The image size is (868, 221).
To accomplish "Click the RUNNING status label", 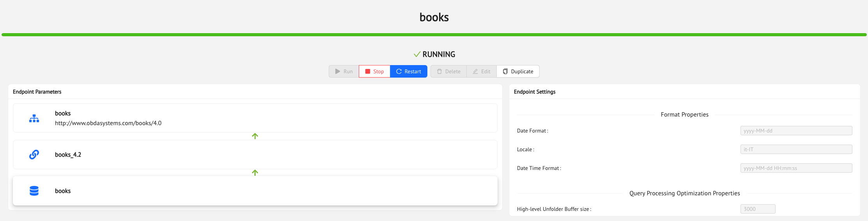I will [439, 54].
